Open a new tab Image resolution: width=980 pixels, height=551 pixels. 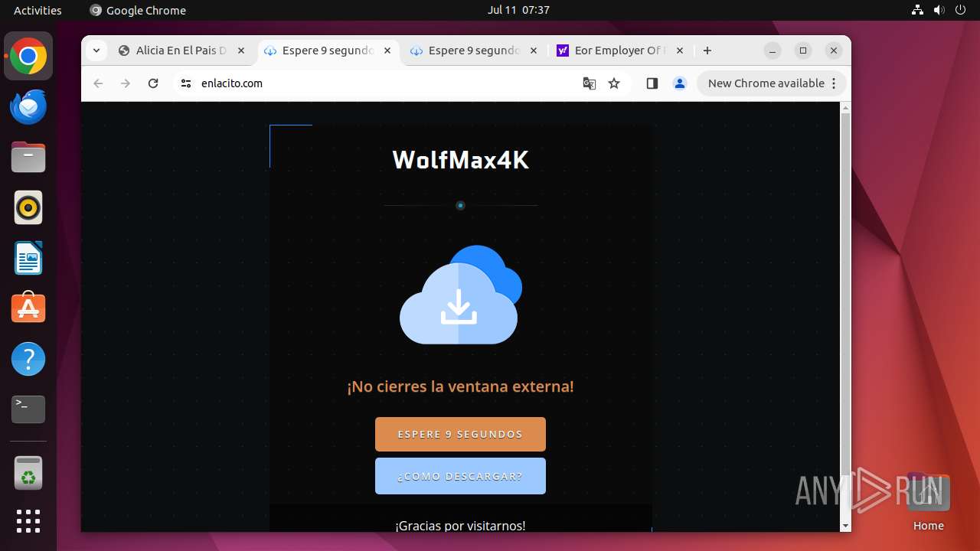(x=707, y=51)
